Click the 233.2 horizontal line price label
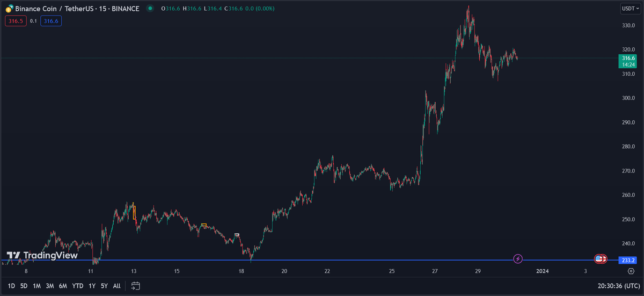 [x=628, y=260]
